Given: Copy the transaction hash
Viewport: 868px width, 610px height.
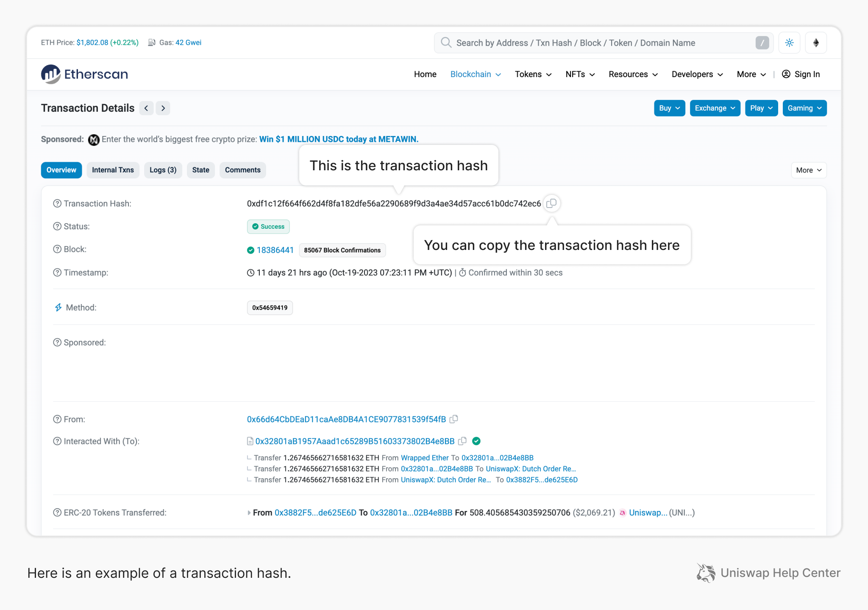Looking at the screenshot, I should (552, 203).
